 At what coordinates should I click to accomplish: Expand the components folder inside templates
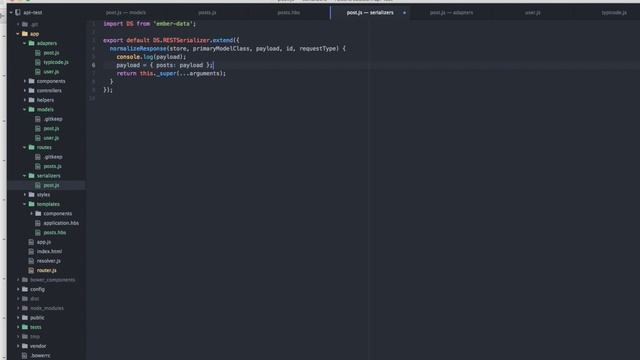31,213
